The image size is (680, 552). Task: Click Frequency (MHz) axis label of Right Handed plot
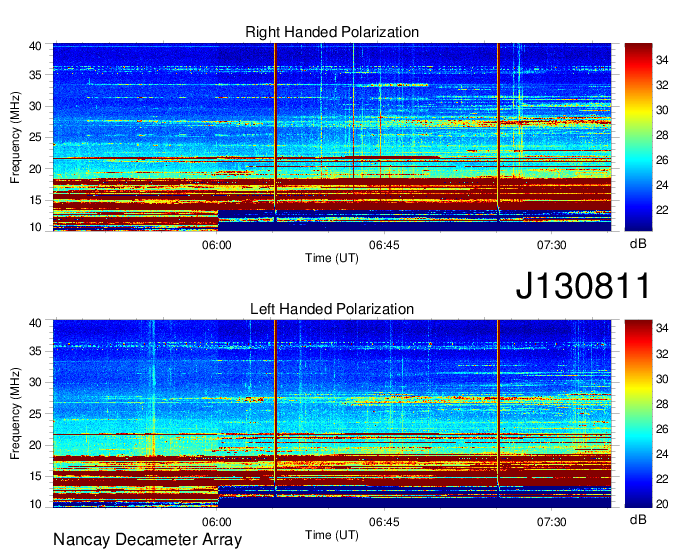(15, 137)
